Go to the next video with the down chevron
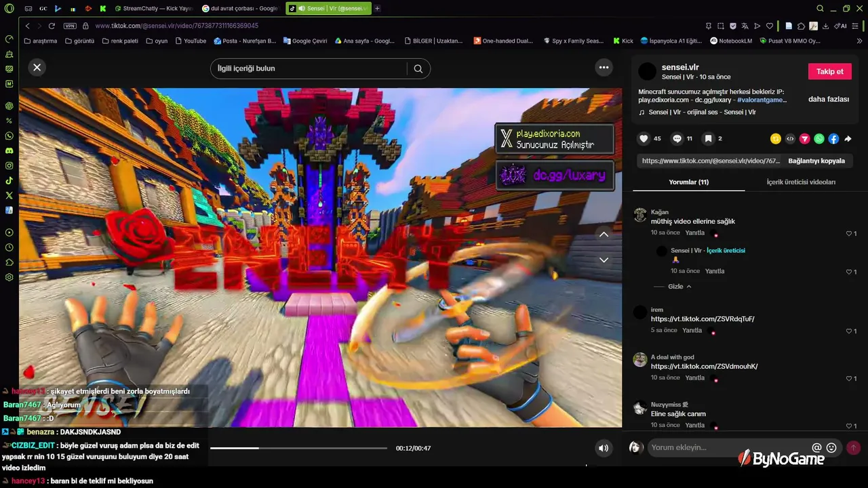868x488 pixels. point(604,260)
